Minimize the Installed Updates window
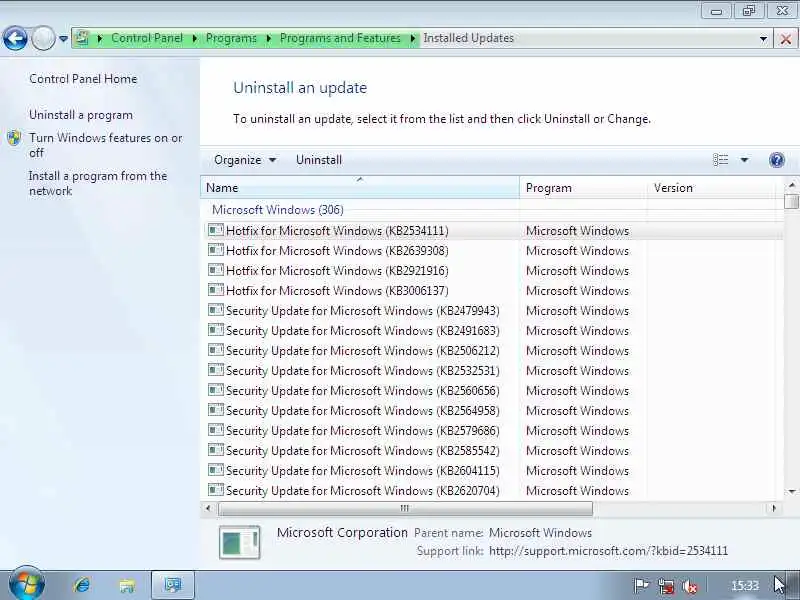 pyautogui.click(x=716, y=11)
